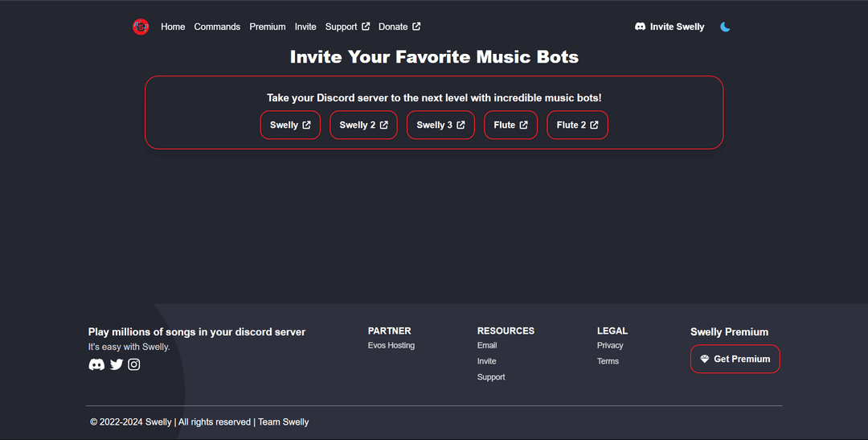Click the Discord icon in Invite Swelly
The image size is (868, 440).
click(x=640, y=27)
